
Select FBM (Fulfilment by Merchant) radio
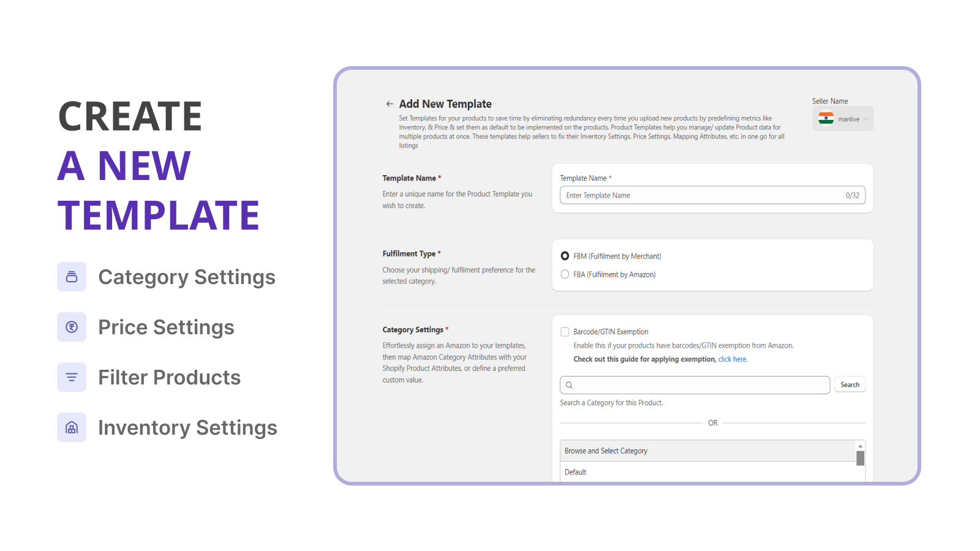point(565,256)
